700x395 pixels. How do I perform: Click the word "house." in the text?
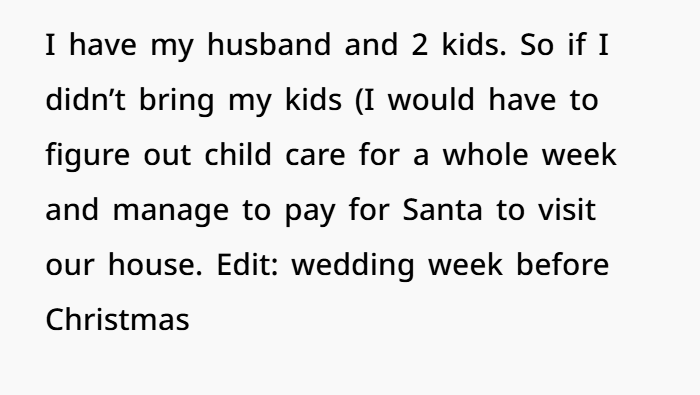(155, 264)
